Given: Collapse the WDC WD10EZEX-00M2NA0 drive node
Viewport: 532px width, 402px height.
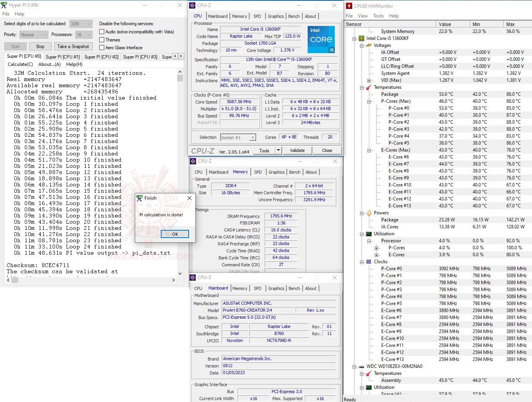Looking at the screenshot, I should pyautogui.click(x=354, y=366).
